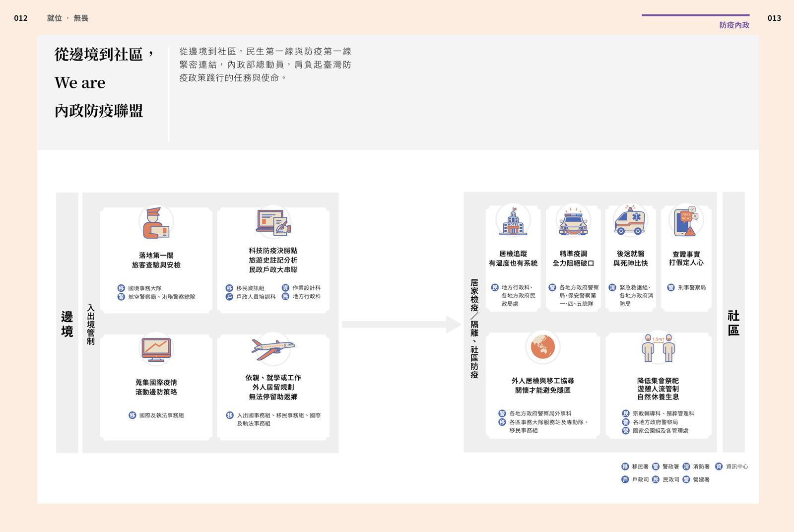The image size is (794, 532).
Task: Click the text 作業設計科
Action: [x=307, y=287]
